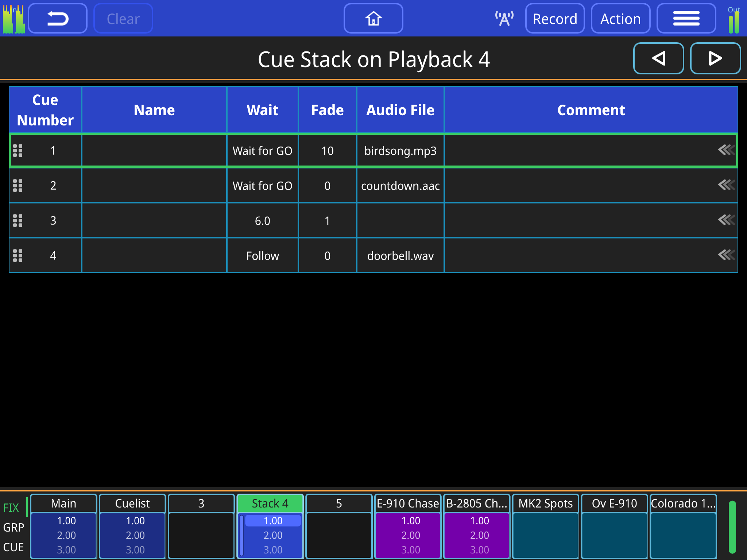Click the drag handle for cue 1
The width and height of the screenshot is (747, 560).
point(18,150)
